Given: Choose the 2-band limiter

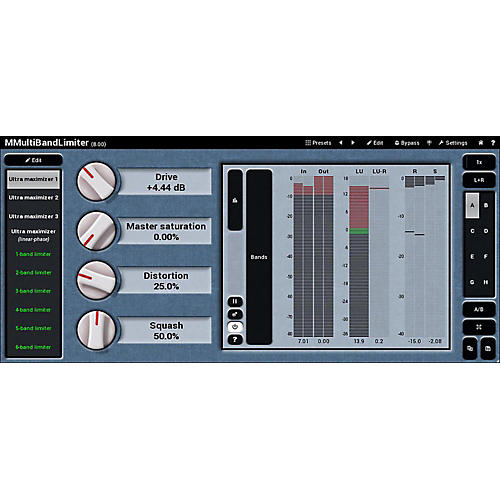Looking at the screenshot, I should (x=33, y=273).
